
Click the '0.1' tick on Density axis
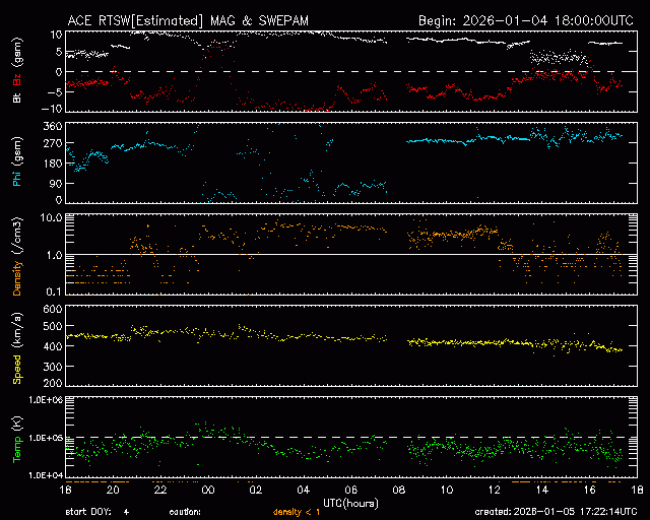pos(54,292)
